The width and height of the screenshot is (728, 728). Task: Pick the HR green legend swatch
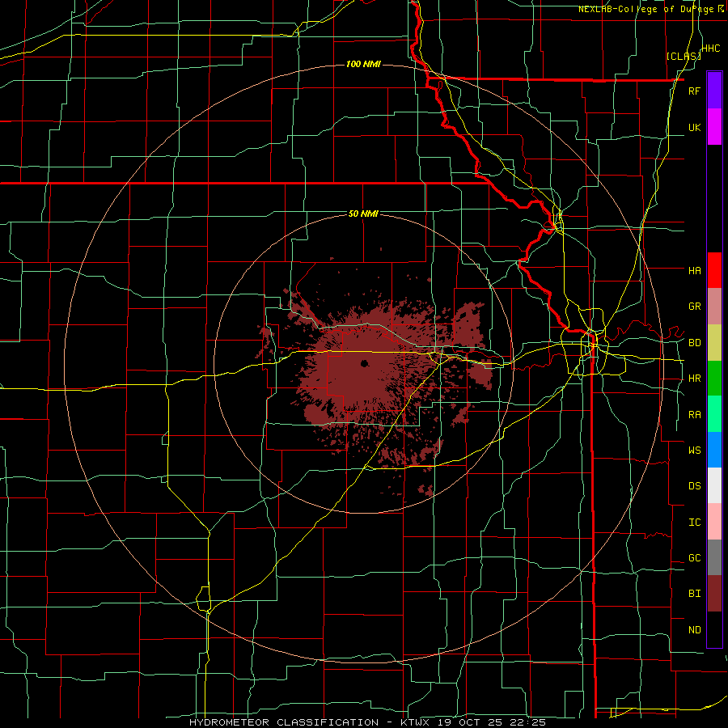(x=714, y=379)
